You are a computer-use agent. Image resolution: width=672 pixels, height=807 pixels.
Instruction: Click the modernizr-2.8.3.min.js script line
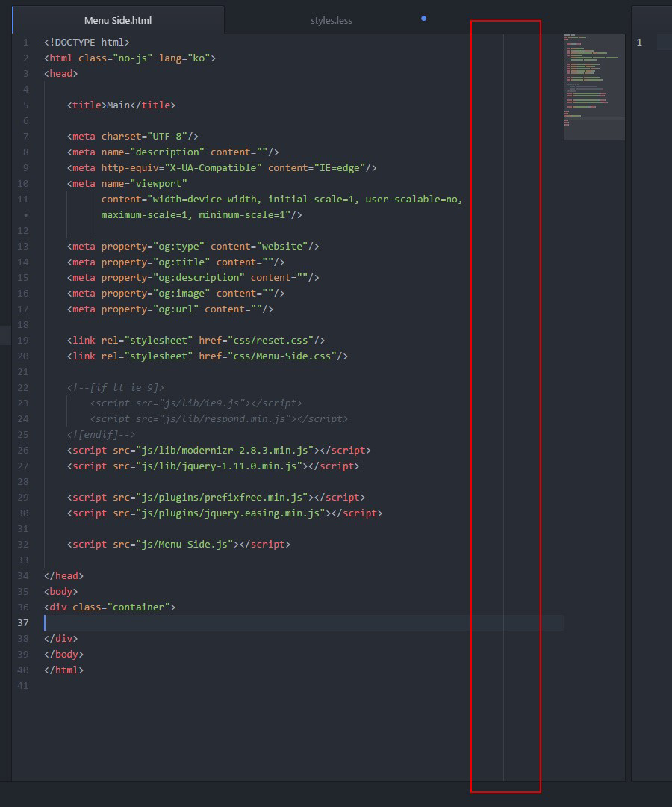tap(219, 451)
